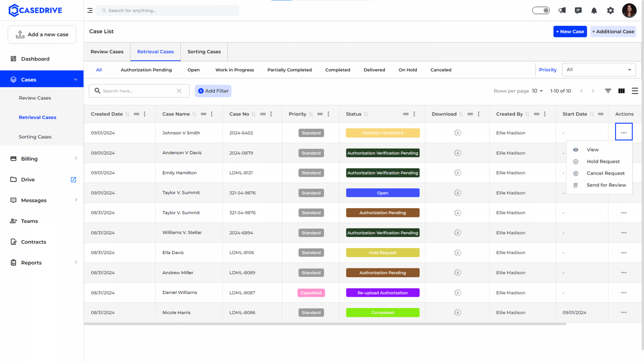Open the announcements megaphone icon
The height and width of the screenshot is (362, 644).
(x=562, y=11)
